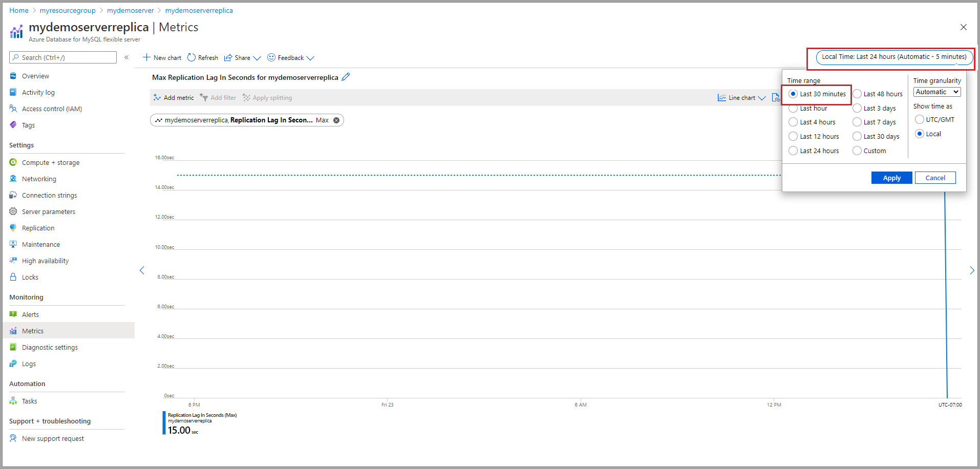980x469 pixels.
Task: Cancel the time range picker
Action: [x=935, y=178]
